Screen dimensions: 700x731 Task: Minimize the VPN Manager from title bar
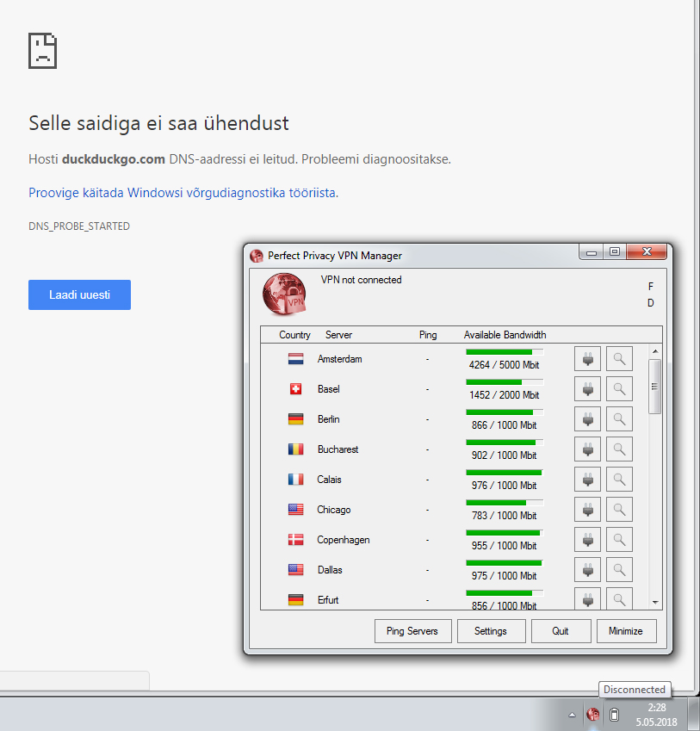point(592,252)
